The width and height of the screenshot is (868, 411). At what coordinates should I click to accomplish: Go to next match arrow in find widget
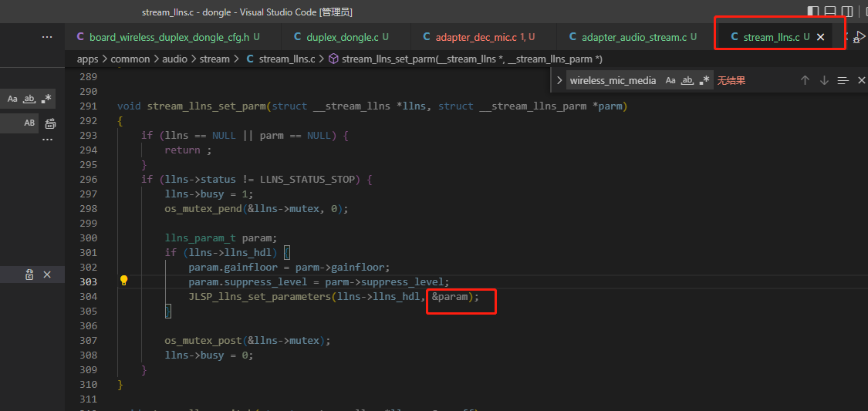tap(824, 80)
